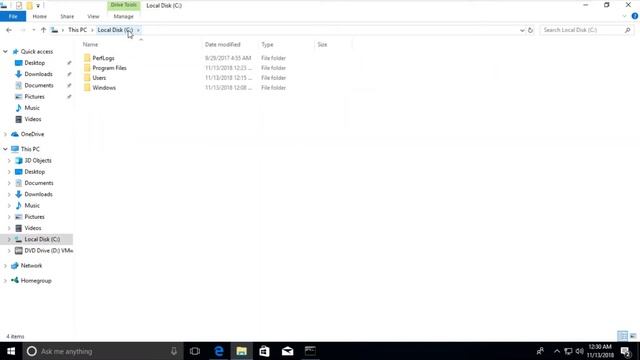640x360 pixels.
Task: Open the Share ribbon tab
Action: tap(67, 16)
